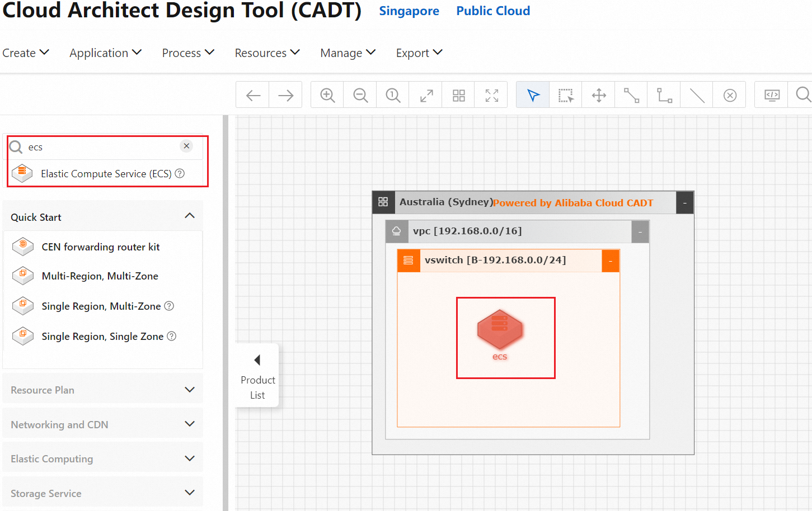
Task: Click the diagonal expand arrows icon
Action: click(x=426, y=95)
